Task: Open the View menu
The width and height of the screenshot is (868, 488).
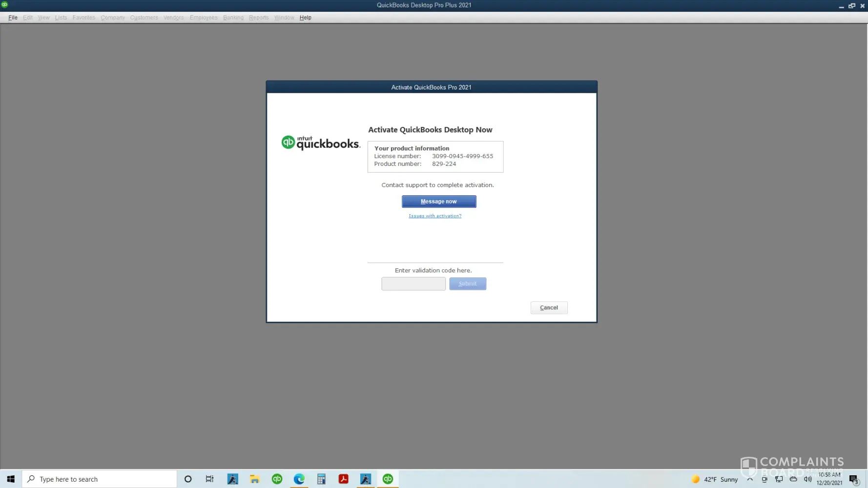Action: click(x=44, y=18)
